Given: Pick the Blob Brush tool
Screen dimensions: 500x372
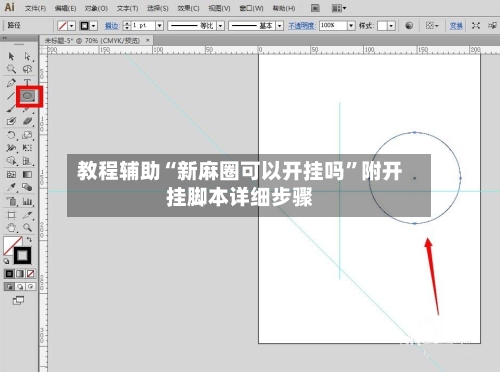Looking at the screenshot, I should (x=11, y=121).
